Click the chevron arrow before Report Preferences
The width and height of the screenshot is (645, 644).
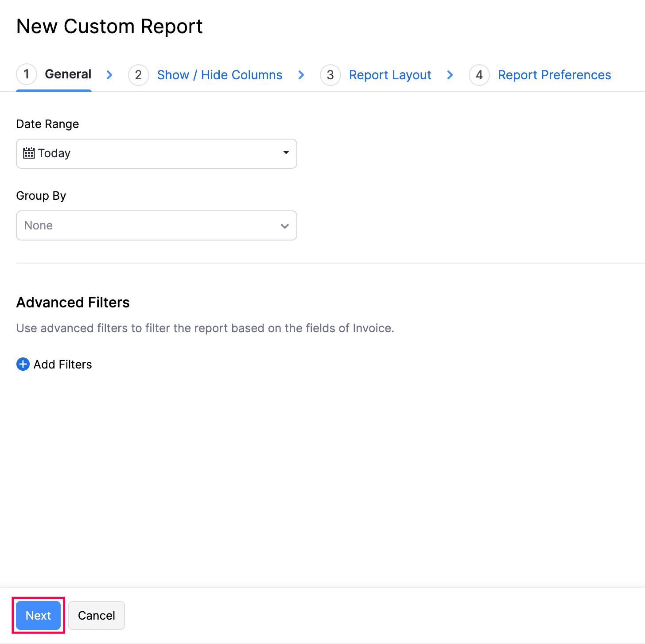450,75
